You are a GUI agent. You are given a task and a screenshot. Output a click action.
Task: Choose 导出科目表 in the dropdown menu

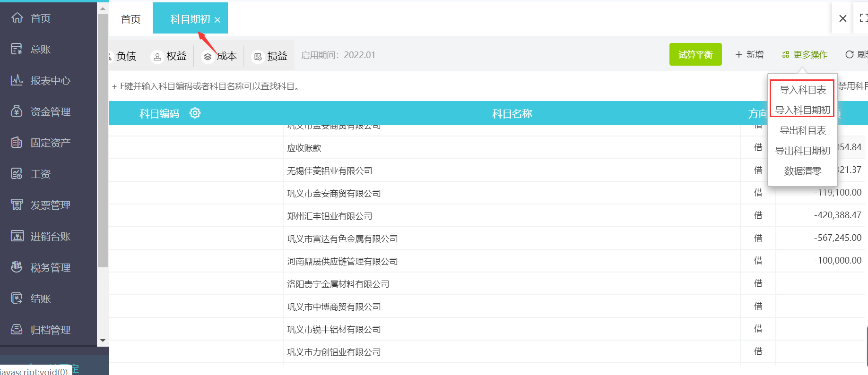pos(802,130)
